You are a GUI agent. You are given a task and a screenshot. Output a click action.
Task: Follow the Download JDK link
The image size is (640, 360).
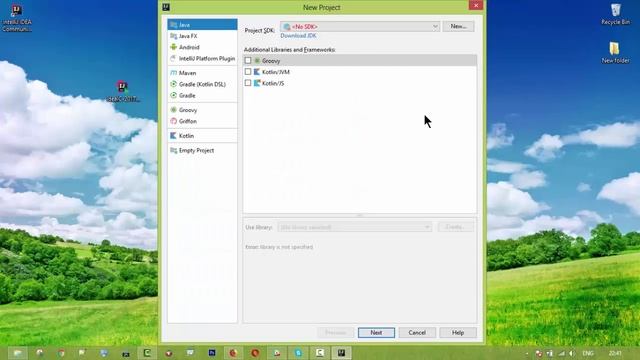click(x=298, y=36)
